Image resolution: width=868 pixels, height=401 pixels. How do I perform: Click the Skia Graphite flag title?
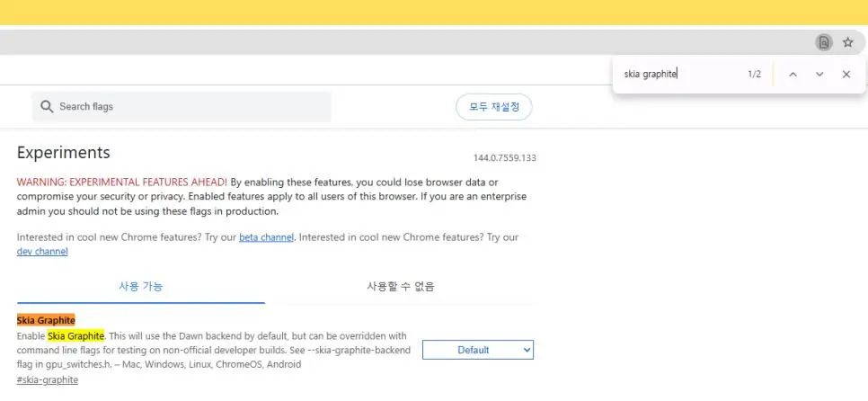click(46, 320)
